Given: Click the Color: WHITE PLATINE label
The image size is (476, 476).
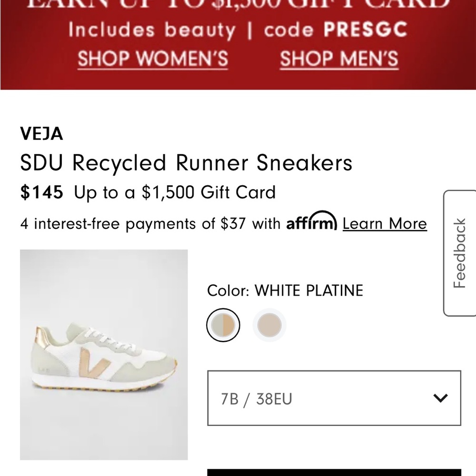Looking at the screenshot, I should pos(285,290).
